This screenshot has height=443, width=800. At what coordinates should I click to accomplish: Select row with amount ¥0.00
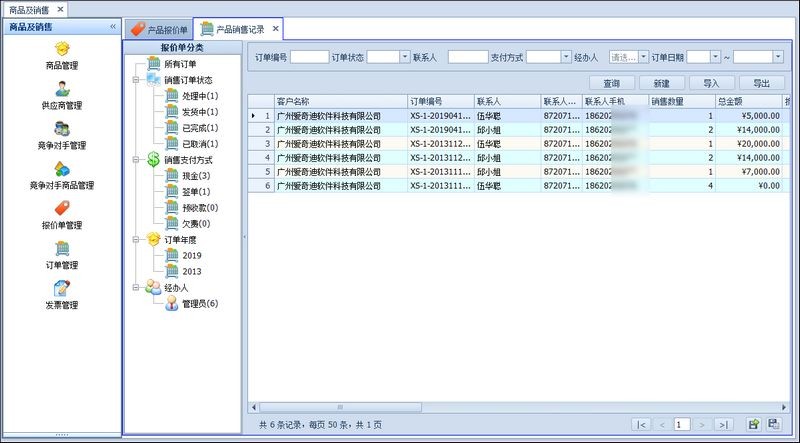click(x=519, y=186)
